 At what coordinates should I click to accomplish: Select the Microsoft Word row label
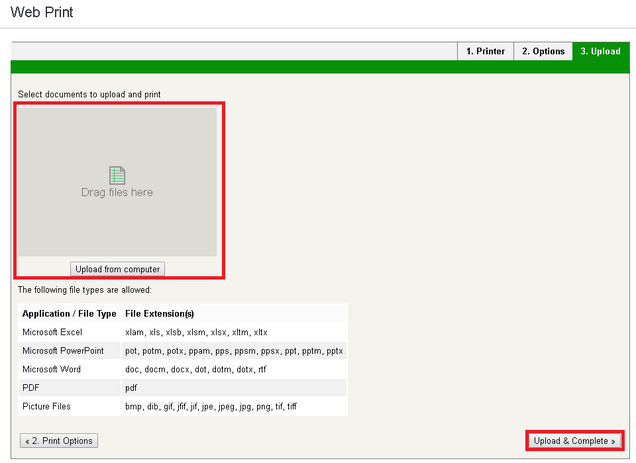[x=52, y=369]
